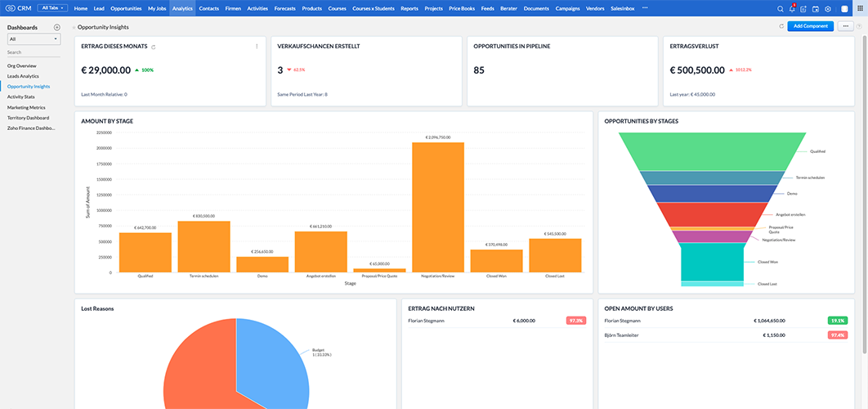The height and width of the screenshot is (409, 868).
Task: Open notifications bell with red badge
Action: [x=792, y=8]
